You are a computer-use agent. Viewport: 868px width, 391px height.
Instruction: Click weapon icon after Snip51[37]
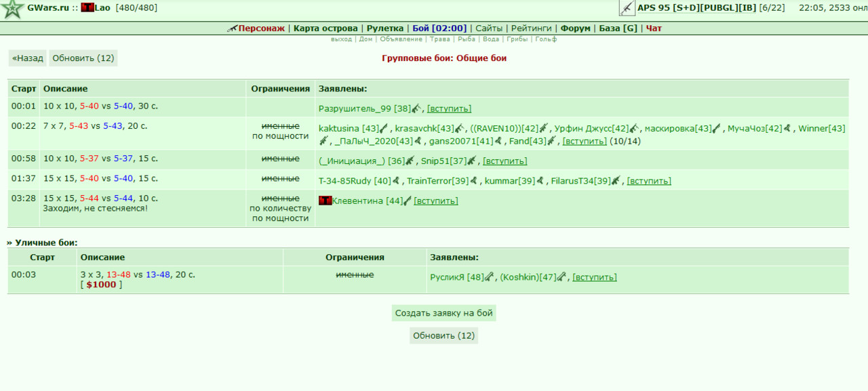click(472, 161)
